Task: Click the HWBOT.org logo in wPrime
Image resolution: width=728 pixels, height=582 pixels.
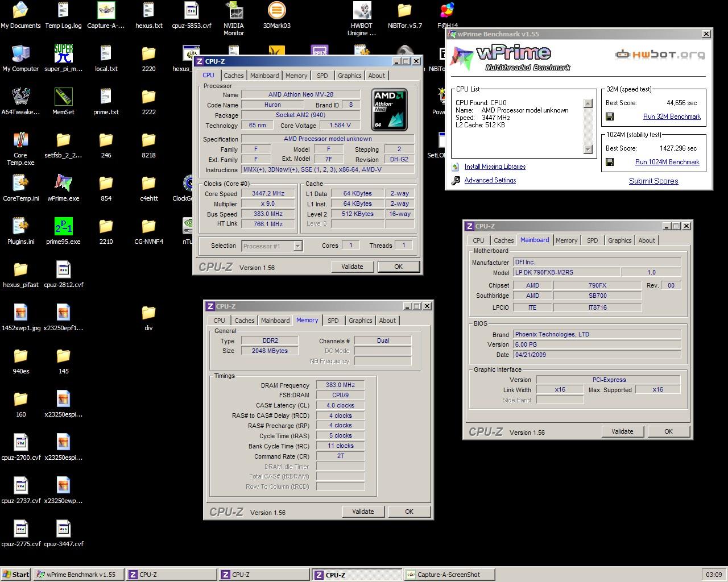Action: 660,55
